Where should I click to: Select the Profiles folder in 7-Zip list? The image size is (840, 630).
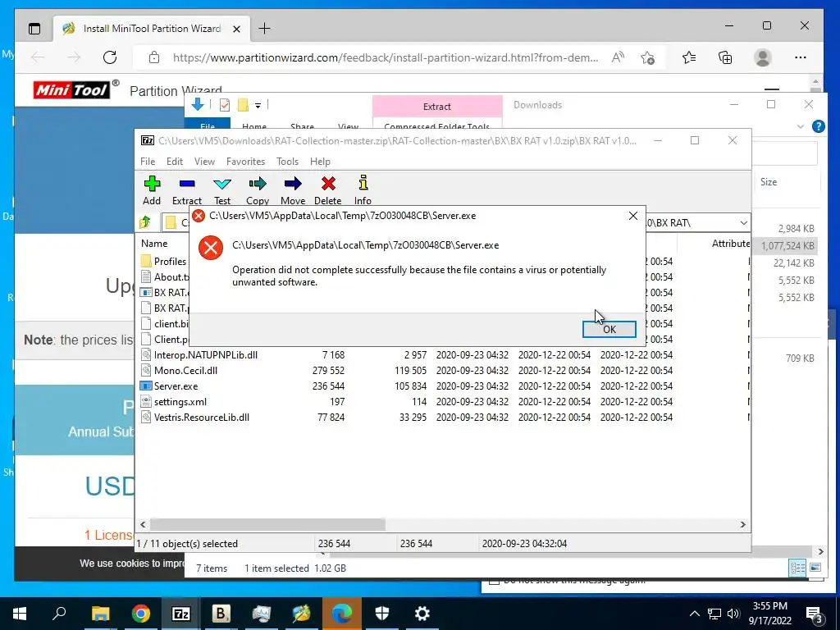pos(164,261)
